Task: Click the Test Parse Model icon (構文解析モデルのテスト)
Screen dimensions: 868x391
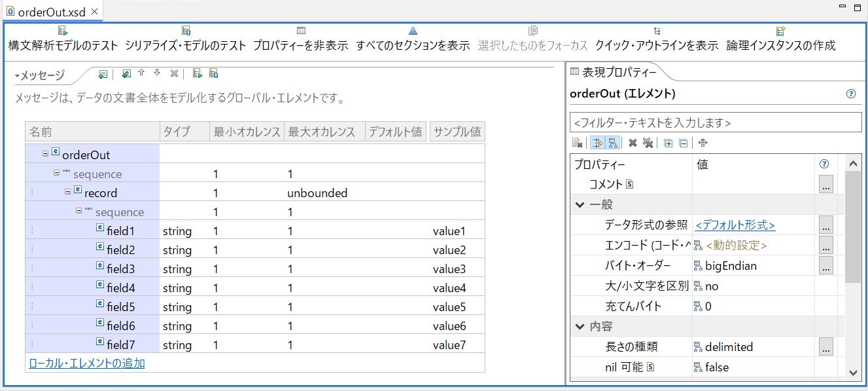Action: [x=63, y=31]
